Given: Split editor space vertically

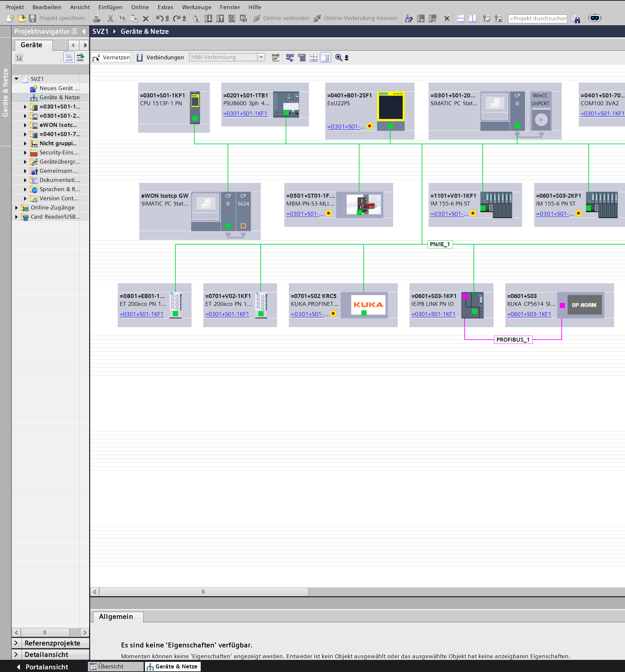Looking at the screenshot, I should [473, 19].
